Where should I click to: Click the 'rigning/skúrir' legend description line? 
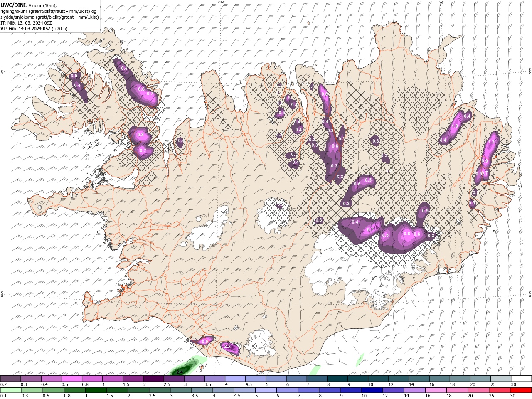[49, 11]
